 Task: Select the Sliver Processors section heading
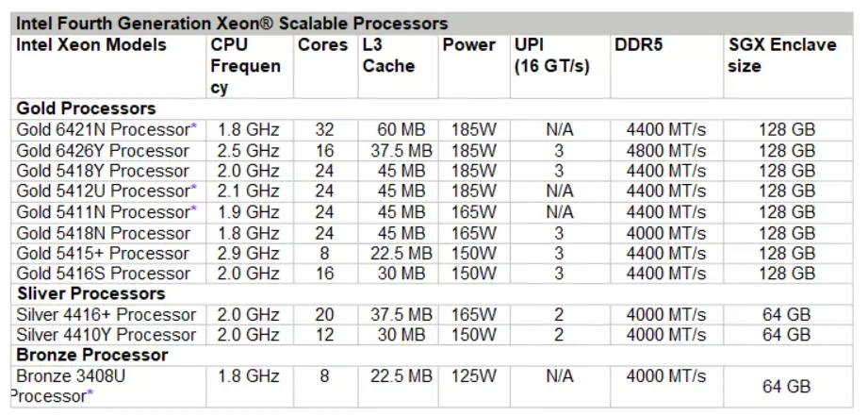click(x=91, y=293)
